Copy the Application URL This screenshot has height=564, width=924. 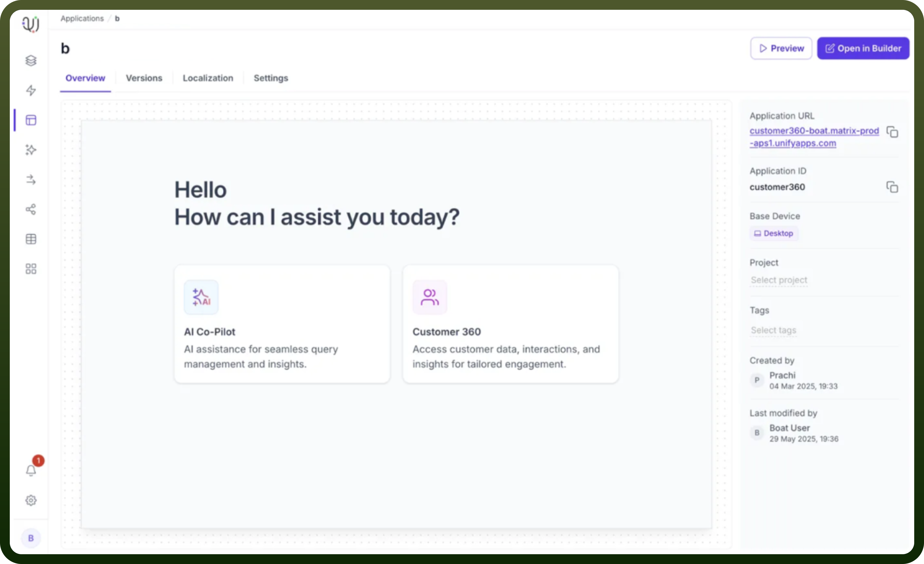click(892, 132)
